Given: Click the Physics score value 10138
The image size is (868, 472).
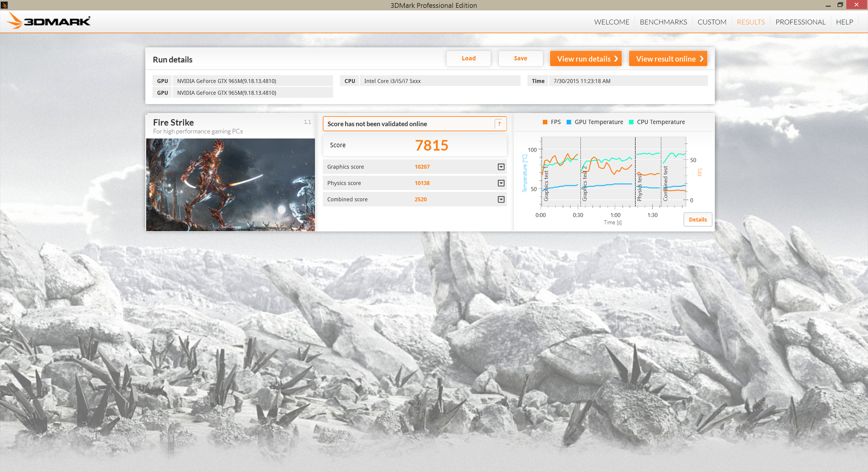Looking at the screenshot, I should [422, 183].
